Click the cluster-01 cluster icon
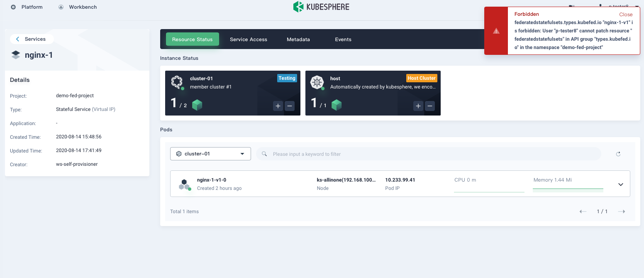The width and height of the screenshot is (644, 278). pyautogui.click(x=177, y=82)
